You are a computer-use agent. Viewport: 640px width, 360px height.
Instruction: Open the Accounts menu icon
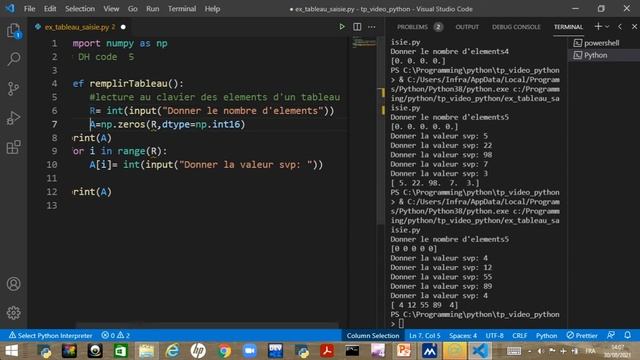click(13, 284)
